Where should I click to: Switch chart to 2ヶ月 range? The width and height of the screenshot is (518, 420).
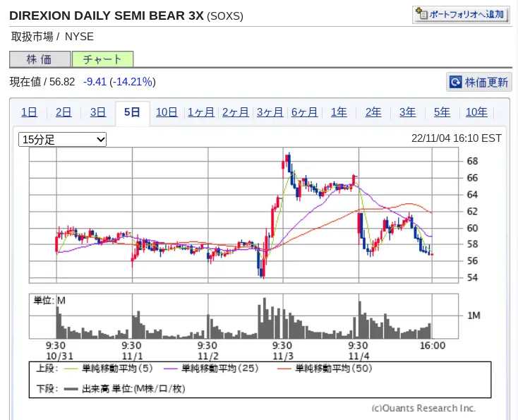click(236, 112)
